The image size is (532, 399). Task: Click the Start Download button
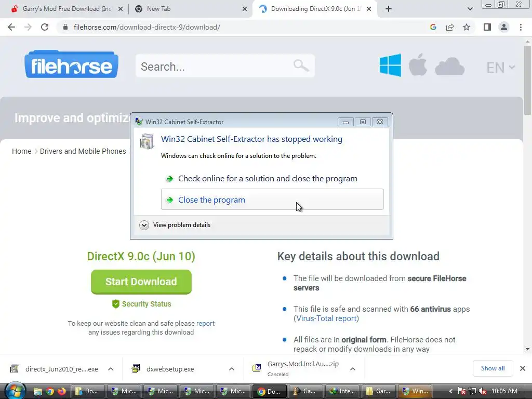pos(141,282)
